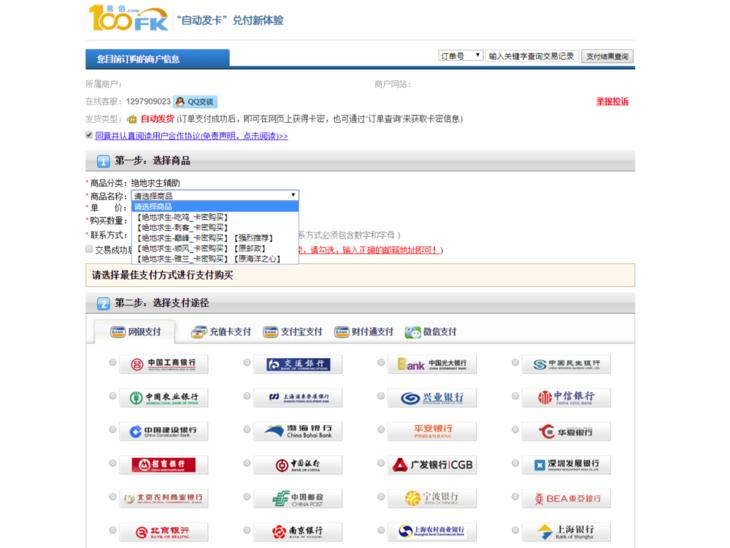Choose the 中国银行 Bank of China logo
Viewport: 730px width, 548px height.
point(298,465)
